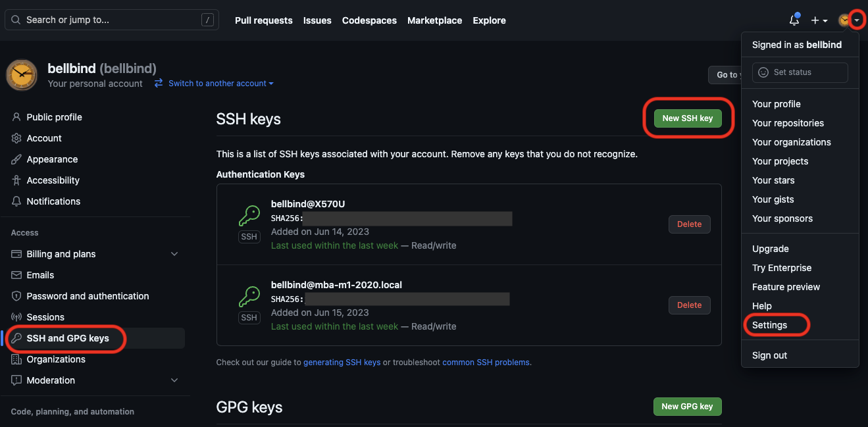Open the Switch to another account dropdown
Image resolution: width=868 pixels, height=427 pixels.
[x=214, y=84]
